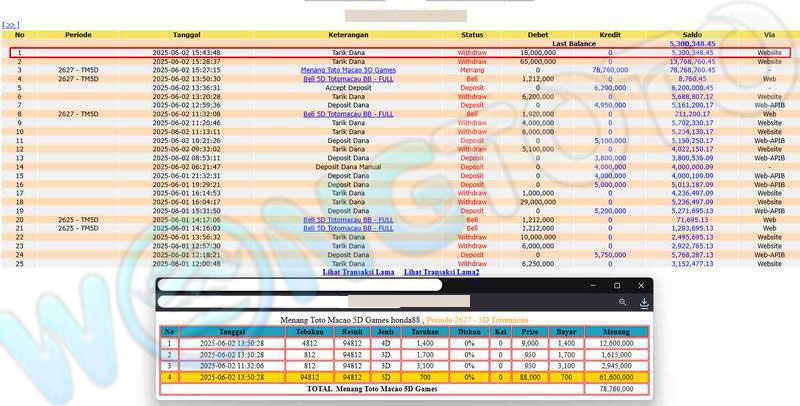Click the Menang header in popup table
Image resolution: width=800 pixels, height=406 pixels.
[617, 332]
